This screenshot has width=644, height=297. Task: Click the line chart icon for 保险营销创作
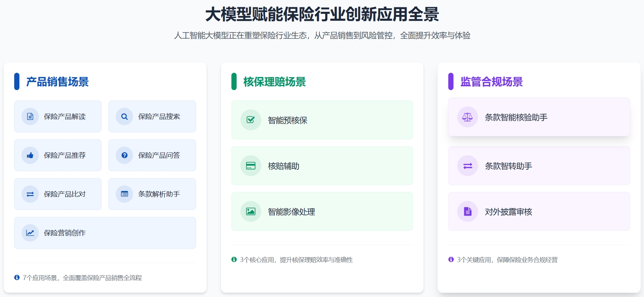click(x=30, y=233)
